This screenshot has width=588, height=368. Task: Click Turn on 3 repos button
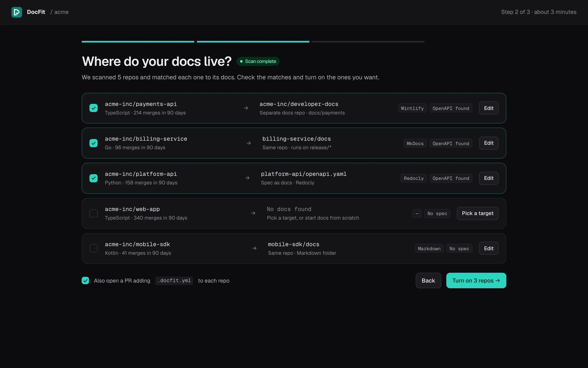476,281
